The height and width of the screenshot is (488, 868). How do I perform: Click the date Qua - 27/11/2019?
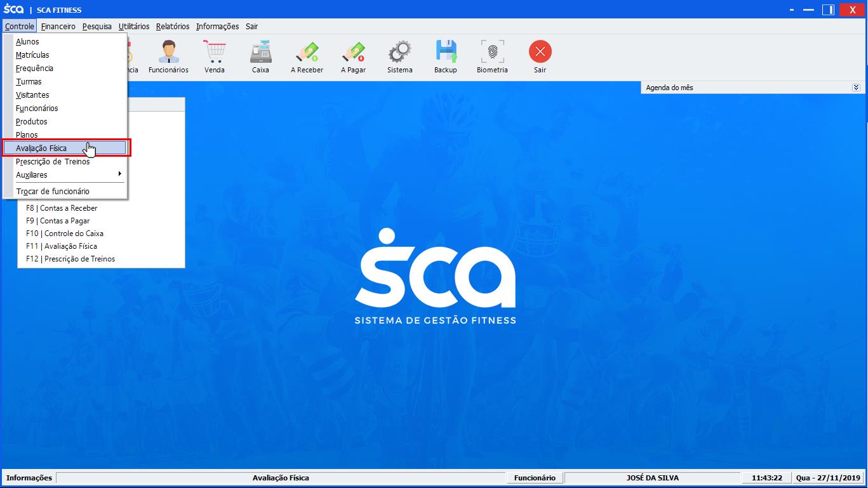828,478
